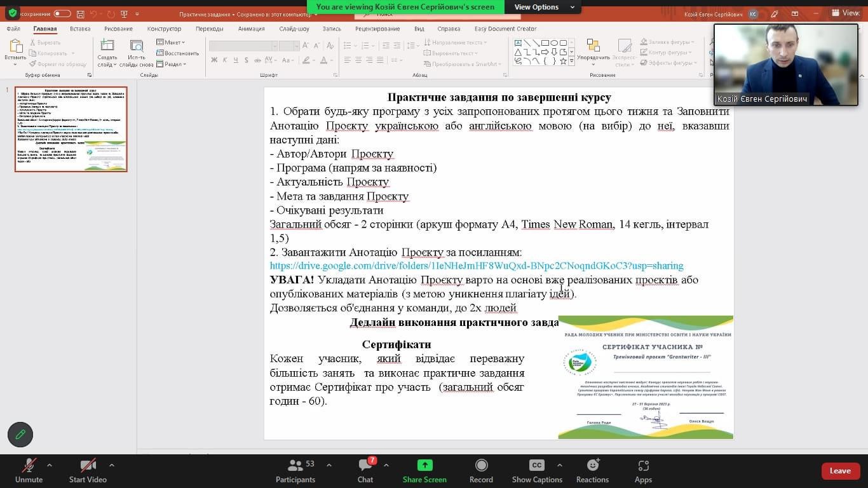Toggle Show Captions on
This screenshot has width=868, height=488.
point(537,466)
